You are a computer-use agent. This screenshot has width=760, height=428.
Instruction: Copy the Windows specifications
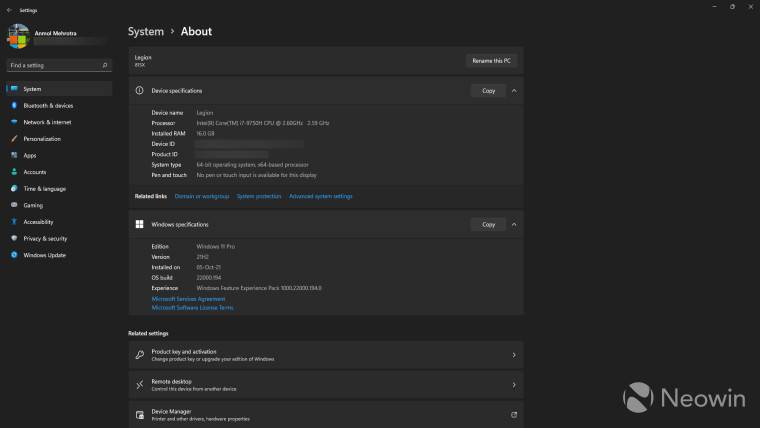pyautogui.click(x=489, y=224)
